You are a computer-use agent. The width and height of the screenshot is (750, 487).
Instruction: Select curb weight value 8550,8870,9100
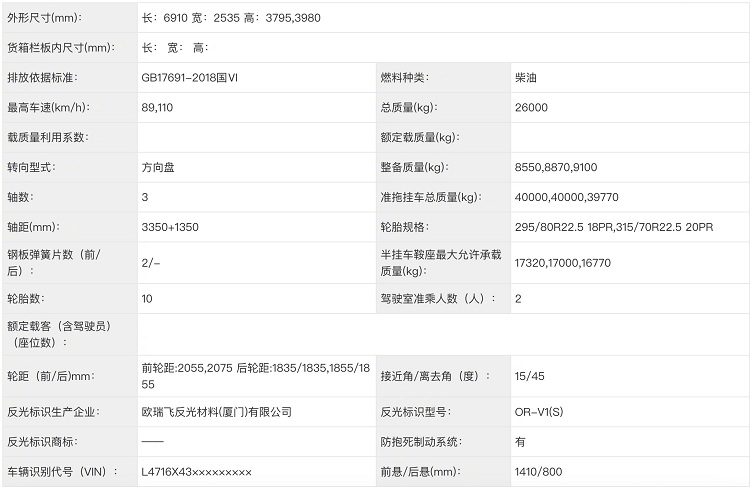556,167
